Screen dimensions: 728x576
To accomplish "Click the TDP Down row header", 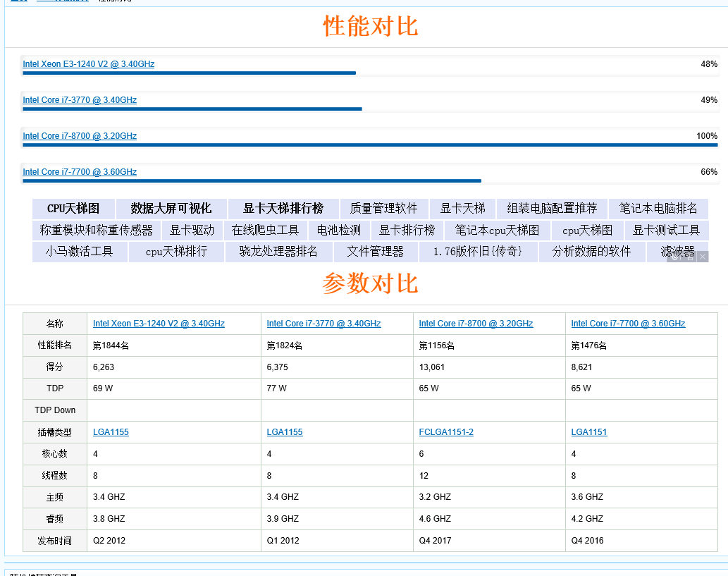I will pos(55,410).
